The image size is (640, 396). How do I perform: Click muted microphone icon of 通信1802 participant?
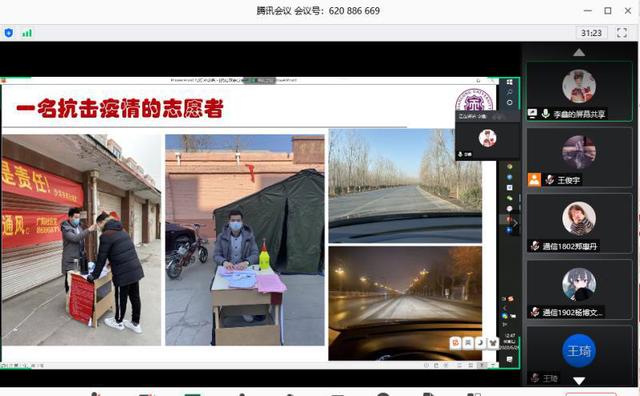[x=535, y=246]
